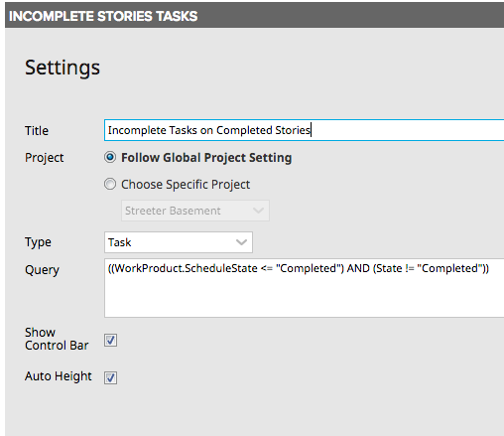504x436 pixels.
Task: Open the Type dropdown showing Task
Action: 179,242
